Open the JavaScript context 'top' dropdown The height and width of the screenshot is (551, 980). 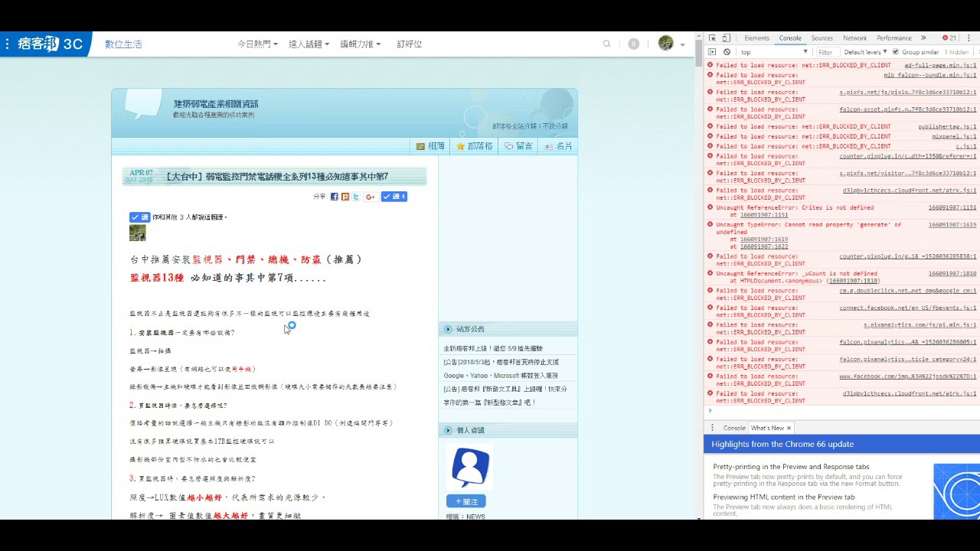tap(773, 52)
